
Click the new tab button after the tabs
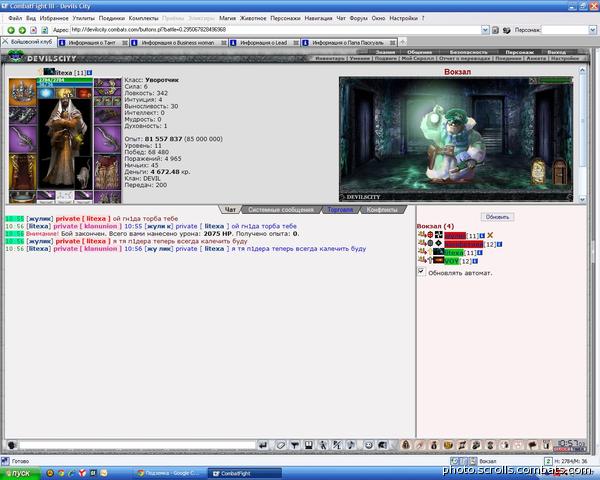pos(403,42)
